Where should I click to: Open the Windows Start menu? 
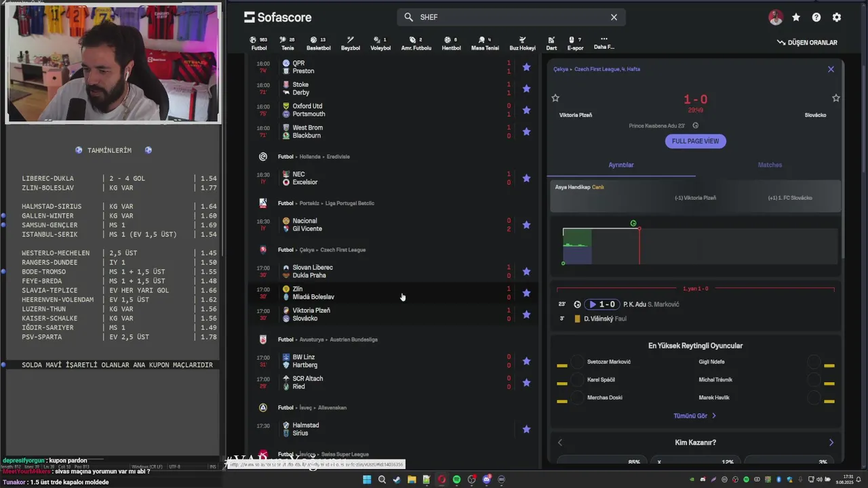pyautogui.click(x=367, y=480)
